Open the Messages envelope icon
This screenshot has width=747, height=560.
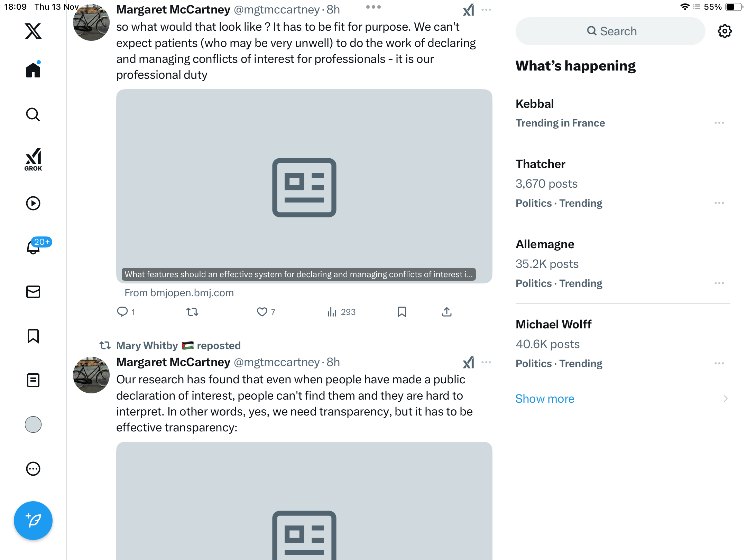pyautogui.click(x=33, y=292)
